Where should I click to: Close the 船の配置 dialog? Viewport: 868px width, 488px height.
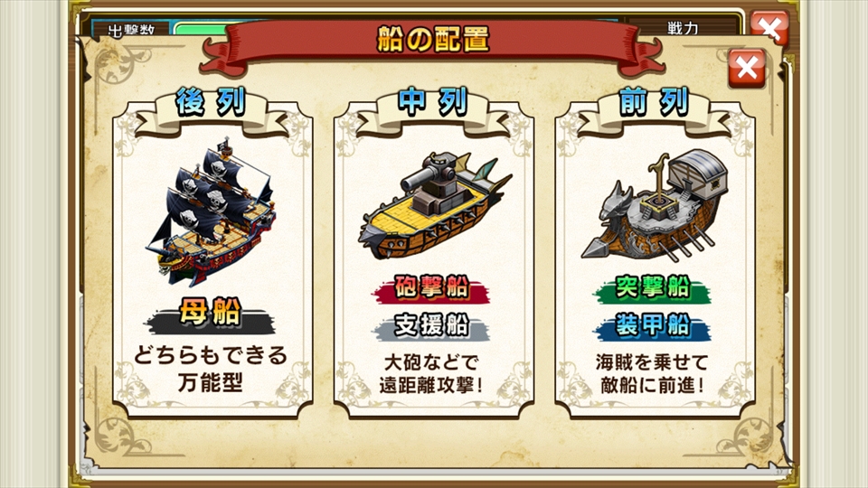point(747,69)
